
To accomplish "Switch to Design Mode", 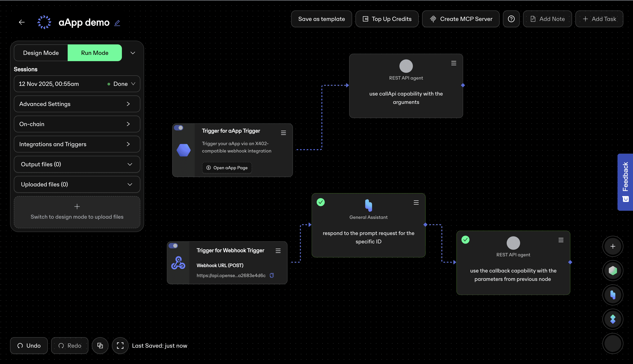I will coord(41,53).
